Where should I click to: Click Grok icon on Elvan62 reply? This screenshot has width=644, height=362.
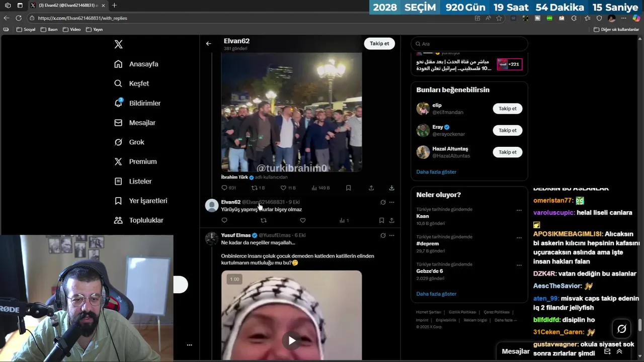pos(383,202)
